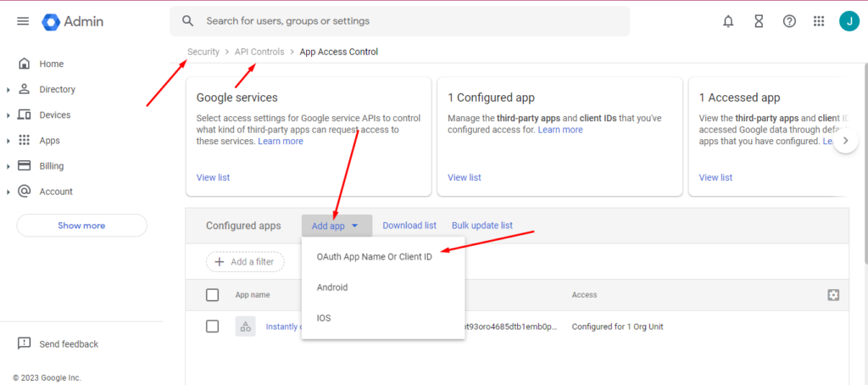Open View list under 1 Accessed app
Image resolution: width=868 pixels, height=385 pixels.
715,177
